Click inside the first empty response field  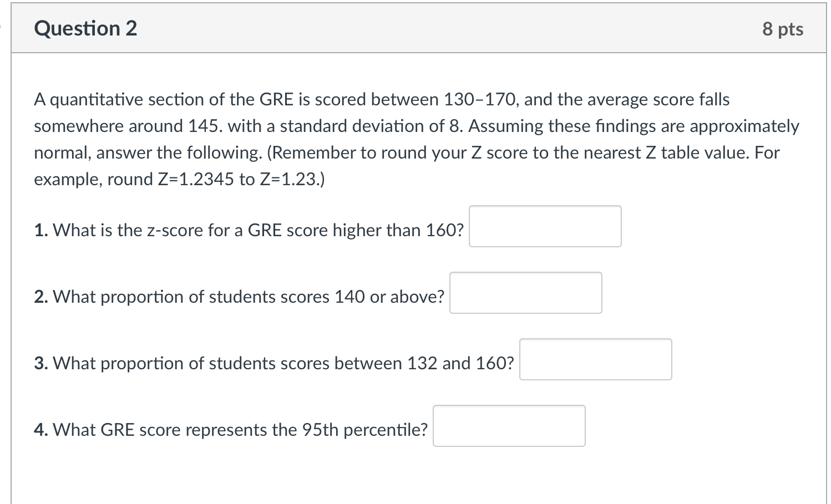tap(544, 226)
